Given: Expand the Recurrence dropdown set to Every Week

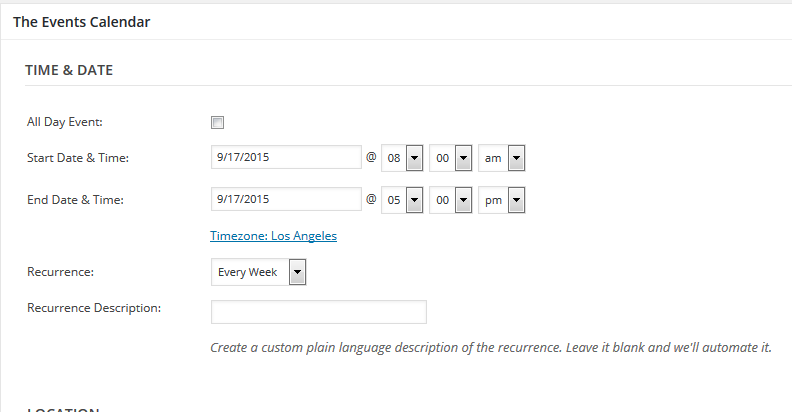Looking at the screenshot, I should (259, 272).
